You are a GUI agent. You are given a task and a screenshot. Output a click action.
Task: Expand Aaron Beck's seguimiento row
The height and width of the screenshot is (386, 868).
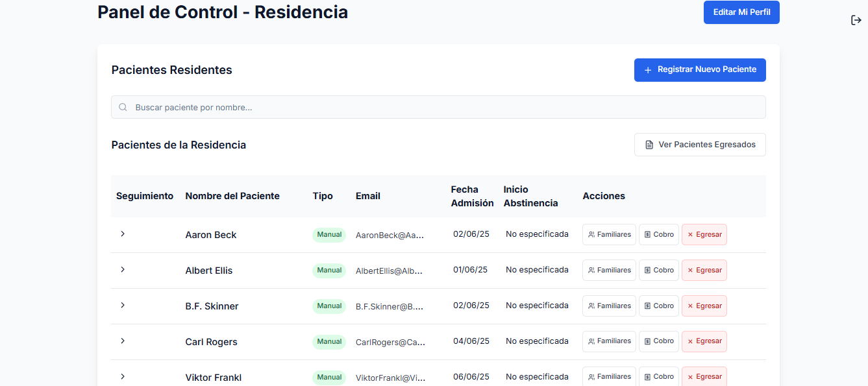point(123,234)
